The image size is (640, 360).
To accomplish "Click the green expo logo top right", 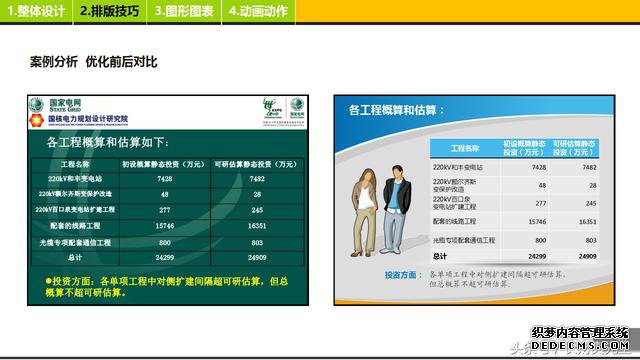I will (273, 108).
